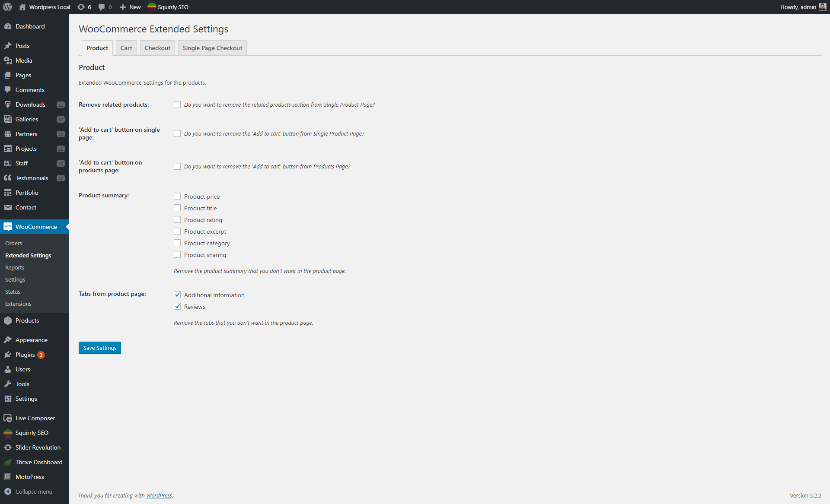Image resolution: width=830 pixels, height=504 pixels.
Task: Open Reports in WooCommerce submenu
Action: (x=15, y=267)
